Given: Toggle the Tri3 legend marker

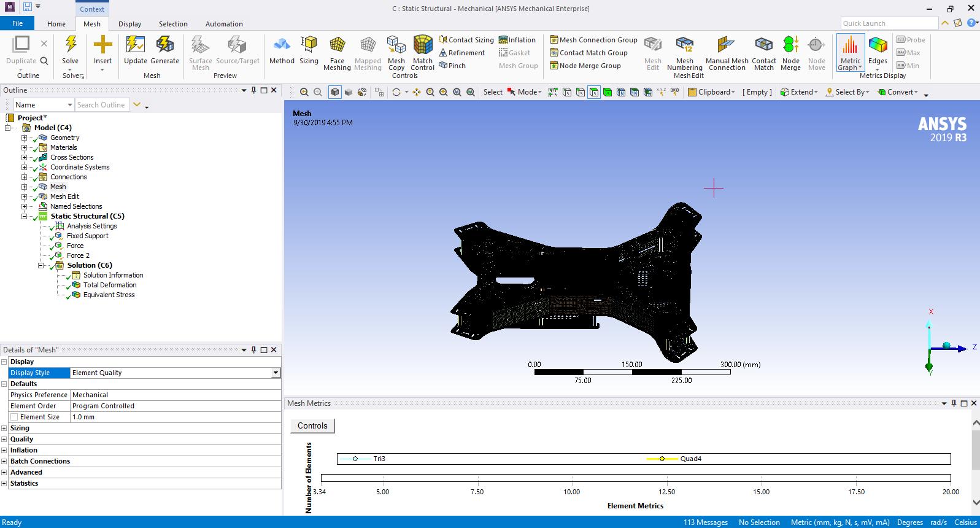Looking at the screenshot, I should click(355, 459).
